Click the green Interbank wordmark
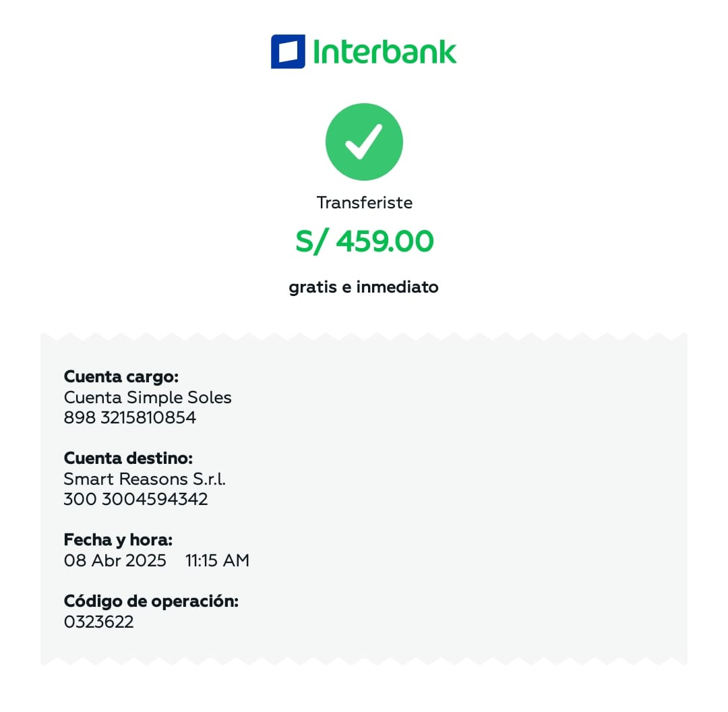The height and width of the screenshot is (712, 728). click(385, 51)
